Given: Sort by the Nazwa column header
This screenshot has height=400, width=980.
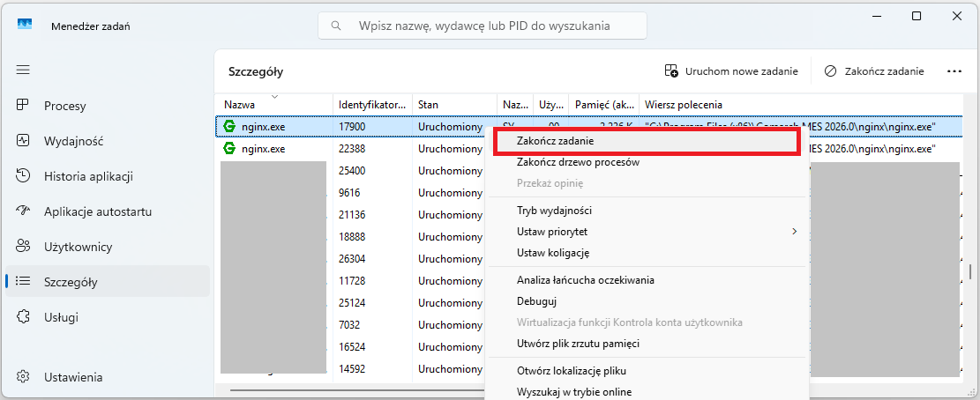Looking at the screenshot, I should pyautogui.click(x=273, y=104).
